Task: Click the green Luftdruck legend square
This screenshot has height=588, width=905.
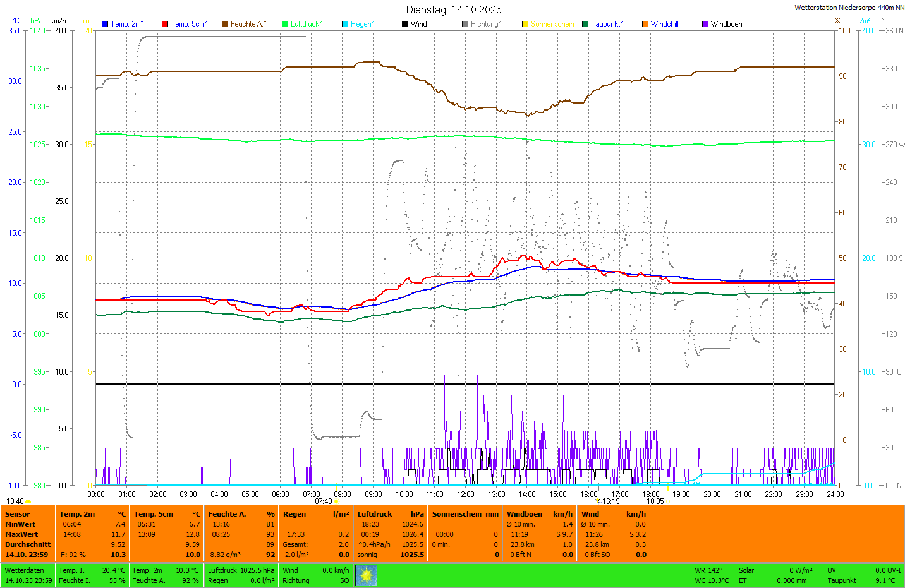Action: pos(285,24)
